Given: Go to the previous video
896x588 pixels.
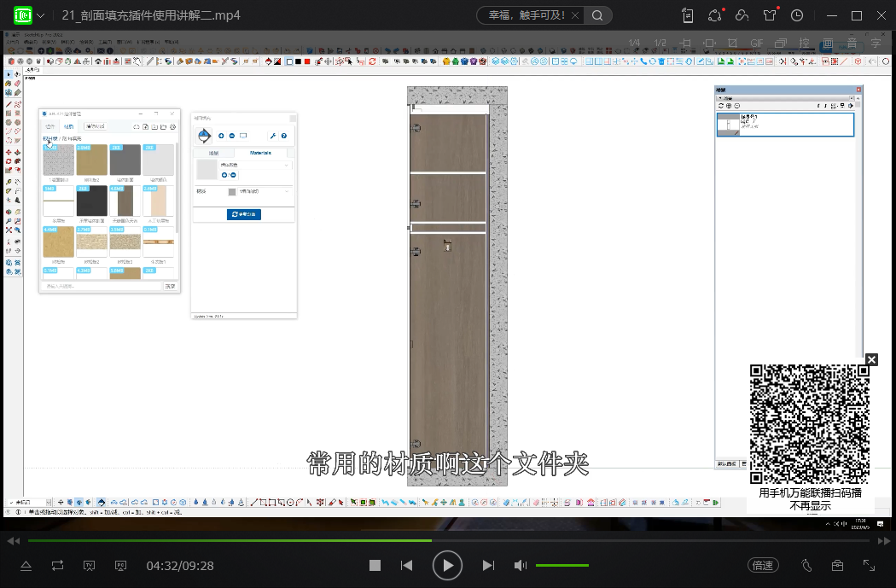Looking at the screenshot, I should click(407, 566).
